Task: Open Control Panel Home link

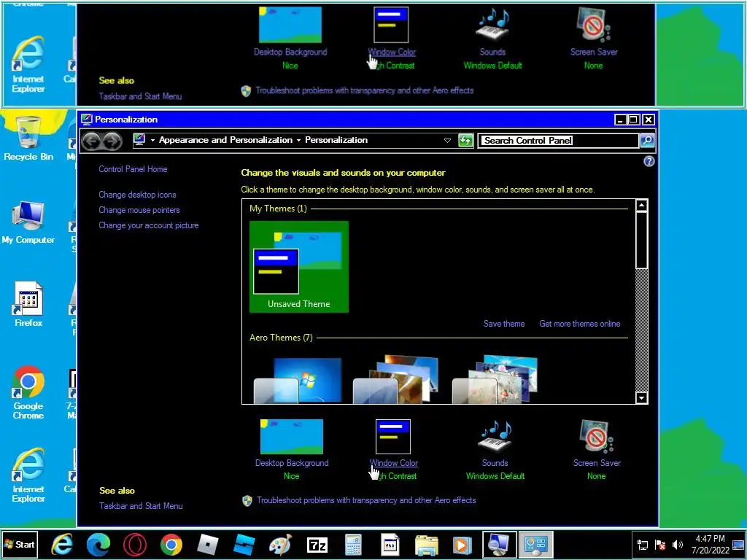Action: click(x=133, y=169)
